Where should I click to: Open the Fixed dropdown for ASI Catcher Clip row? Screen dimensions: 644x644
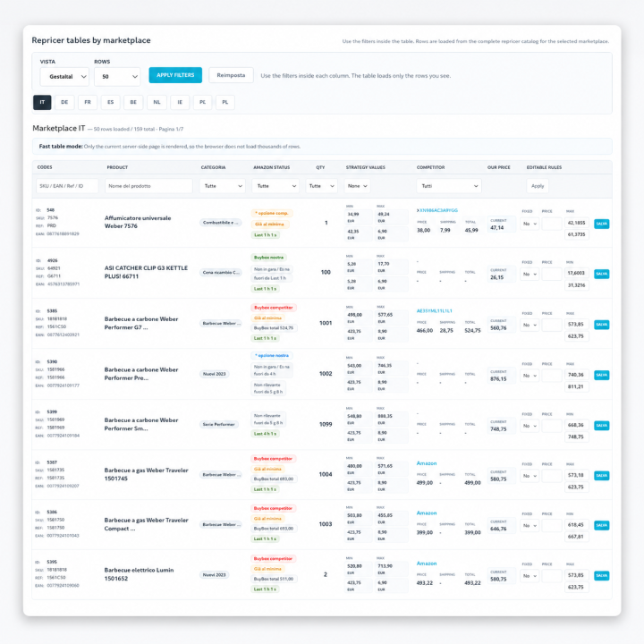[x=530, y=274]
